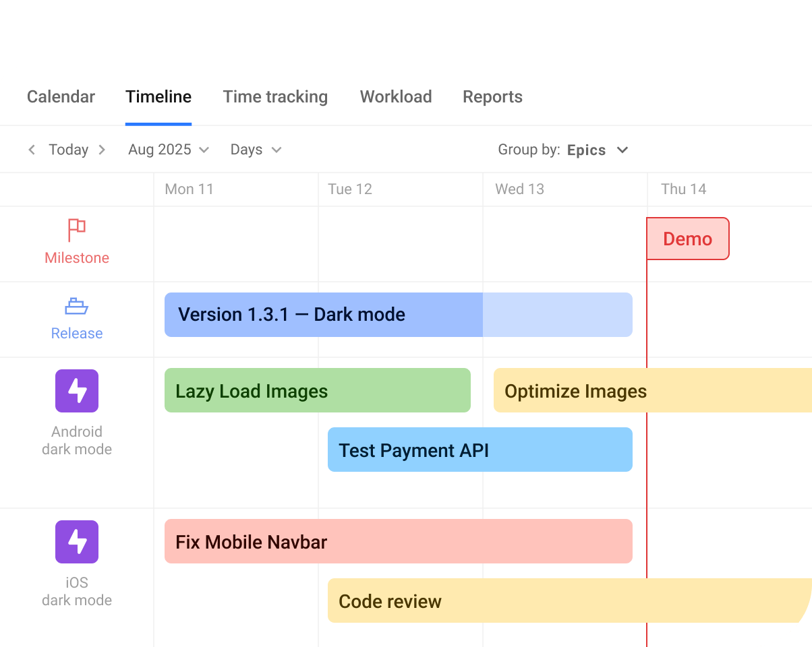812x647 pixels.
Task: Select the Demo milestone marker on Thu 14
Action: [x=688, y=239]
